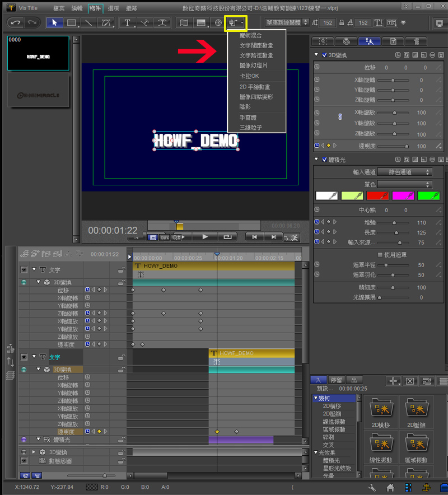
Task: Click the Redo arrow in the toolbar
Action: (x=32, y=23)
